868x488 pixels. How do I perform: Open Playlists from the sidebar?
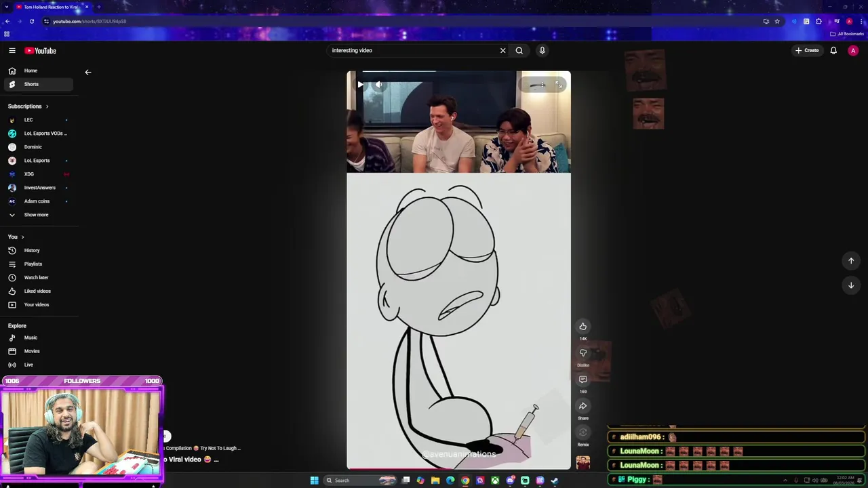click(39, 264)
